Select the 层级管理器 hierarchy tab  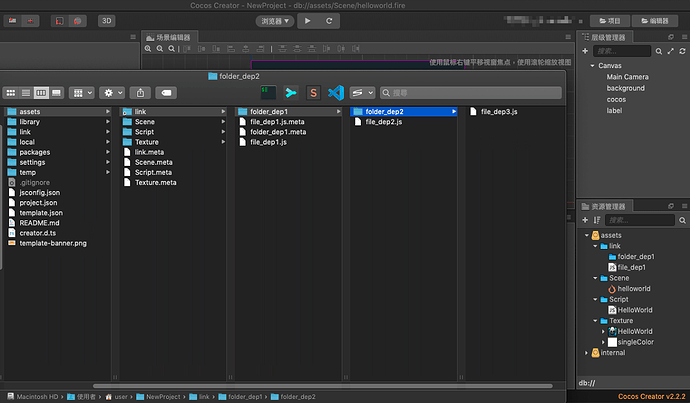pos(604,37)
